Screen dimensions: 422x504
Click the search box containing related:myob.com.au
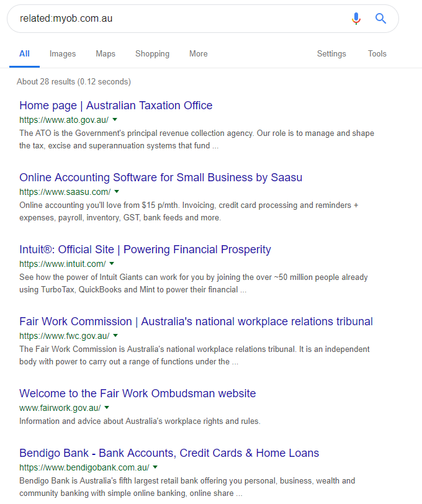pos(180,19)
